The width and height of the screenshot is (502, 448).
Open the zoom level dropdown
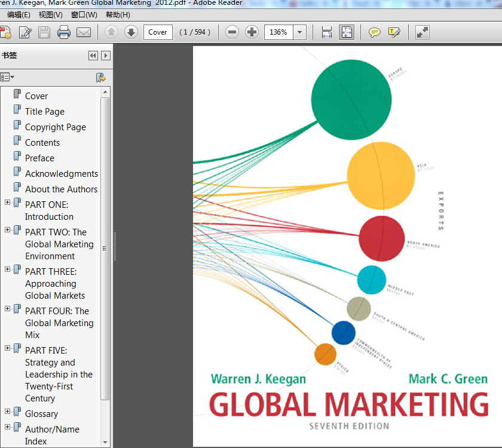coord(300,32)
